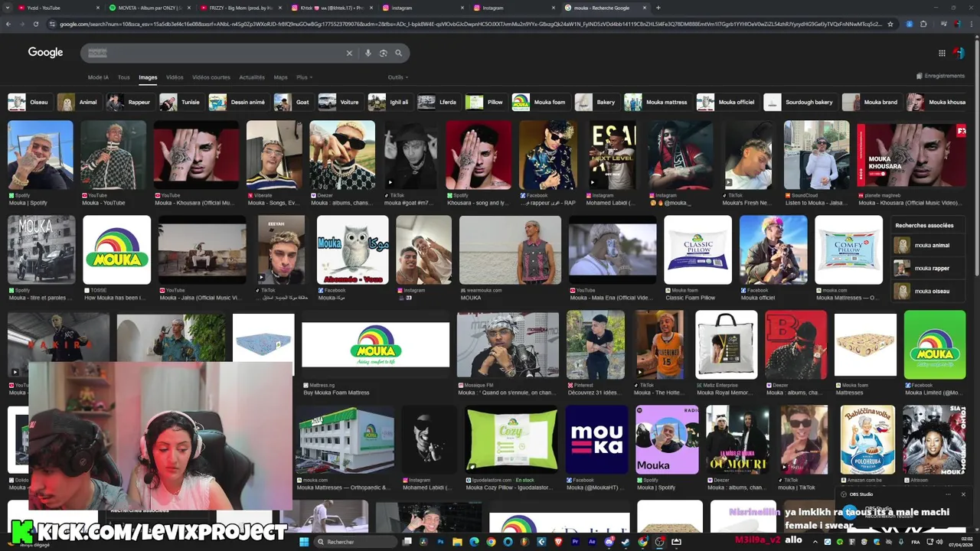Switch to the Khtek TikTok browser tab
The image size is (980, 551).
click(332, 8)
